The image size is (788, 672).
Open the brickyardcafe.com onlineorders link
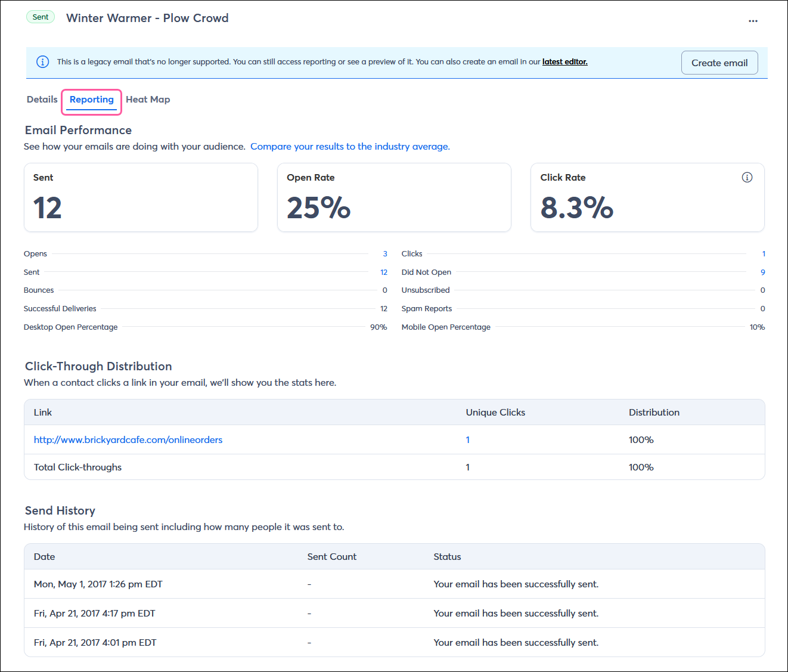pyautogui.click(x=128, y=440)
